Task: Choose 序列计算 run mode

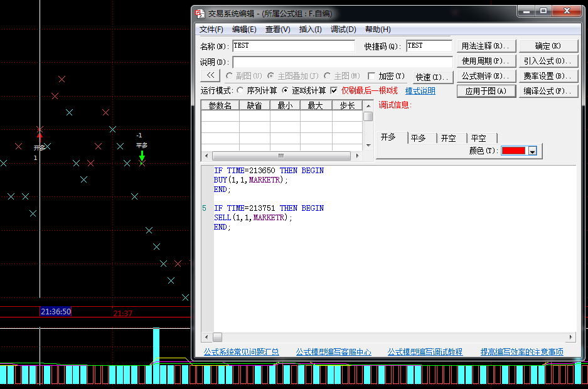Action: tap(240, 90)
